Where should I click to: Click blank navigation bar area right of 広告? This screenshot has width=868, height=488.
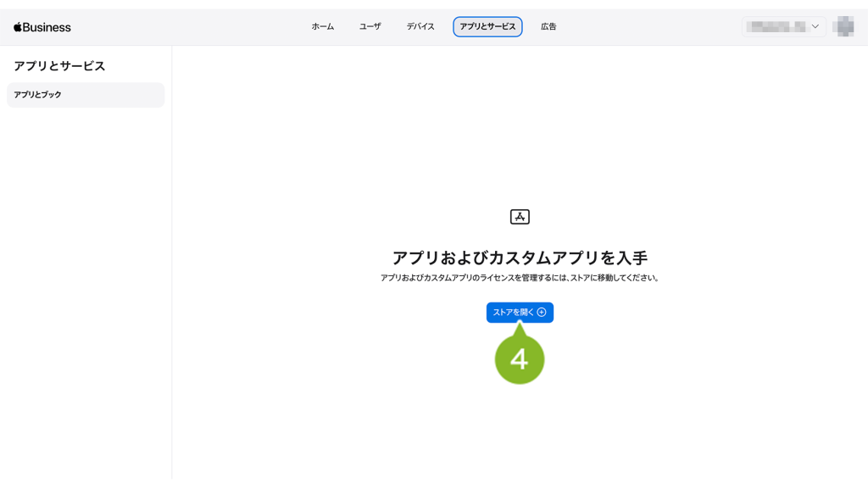(x=644, y=26)
